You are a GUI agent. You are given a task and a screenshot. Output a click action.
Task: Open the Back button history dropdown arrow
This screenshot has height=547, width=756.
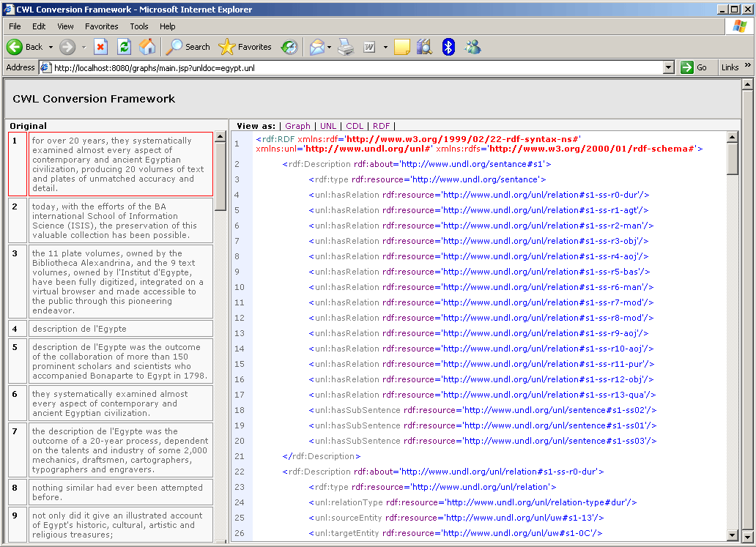pyautogui.click(x=51, y=47)
